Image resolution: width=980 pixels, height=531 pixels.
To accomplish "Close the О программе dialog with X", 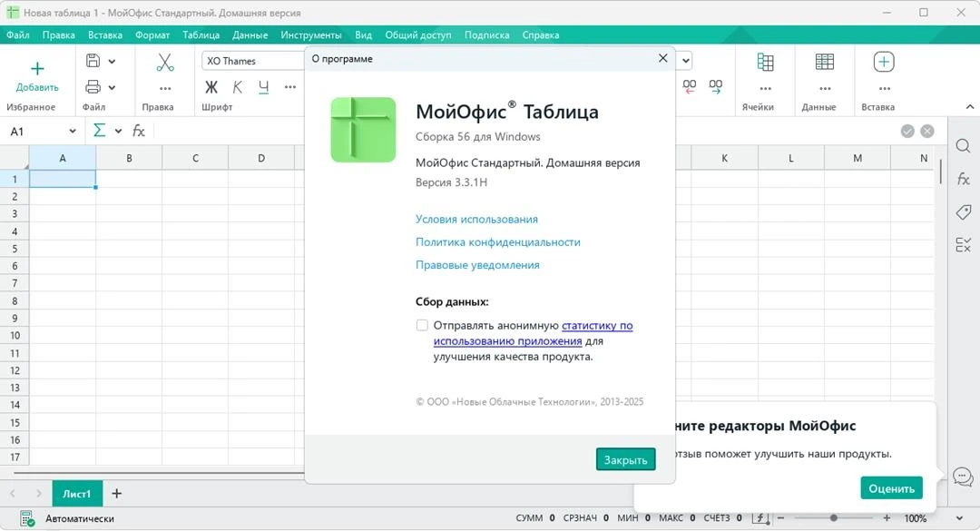I will [x=663, y=58].
